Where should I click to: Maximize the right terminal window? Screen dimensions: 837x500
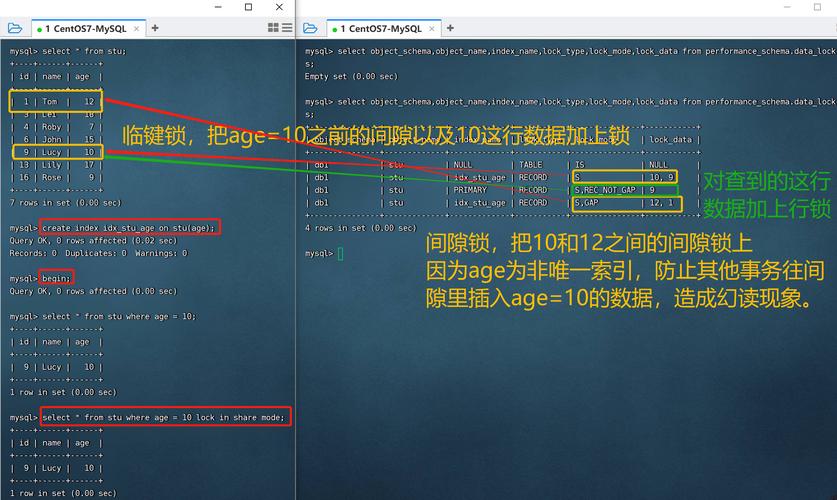[x=817, y=7]
